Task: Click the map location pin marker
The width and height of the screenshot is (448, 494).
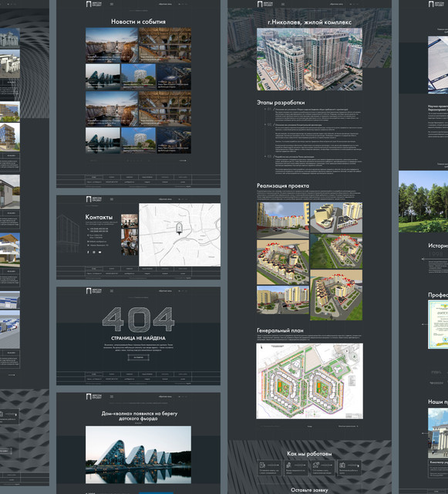Action: coord(179,228)
